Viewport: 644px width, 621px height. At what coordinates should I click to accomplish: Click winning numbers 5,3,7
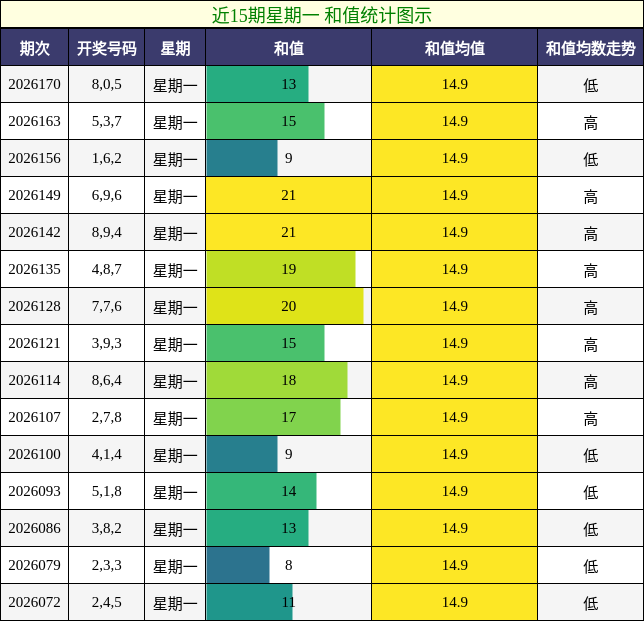point(107,121)
